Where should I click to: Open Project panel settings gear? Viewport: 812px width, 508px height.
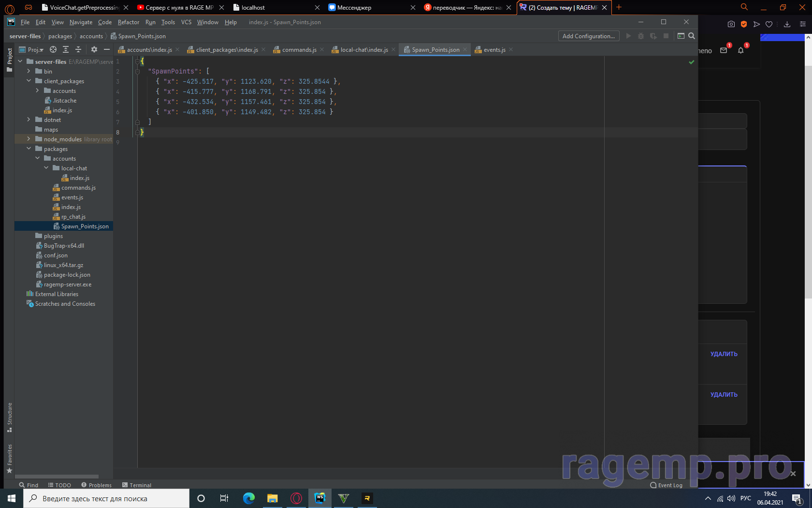(94, 49)
